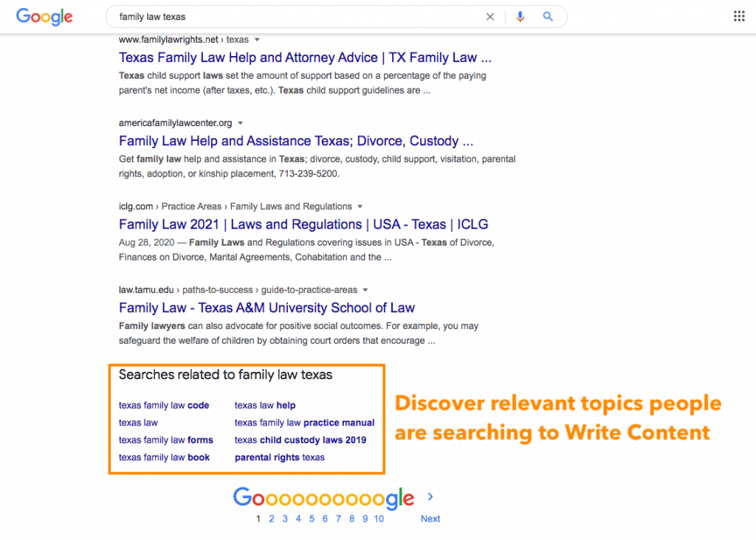The width and height of the screenshot is (756, 540).
Task: Click related search 'texas family law practice manual'
Action: pos(305,423)
